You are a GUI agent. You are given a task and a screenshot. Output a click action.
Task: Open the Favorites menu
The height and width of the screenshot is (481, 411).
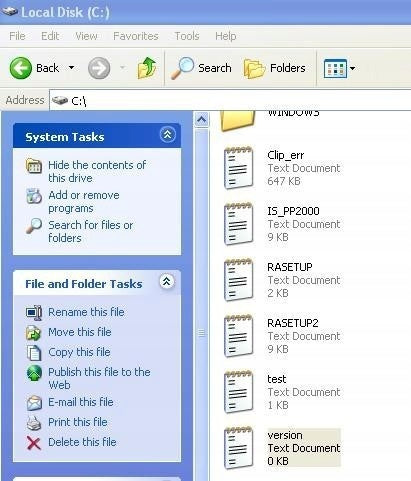point(136,36)
